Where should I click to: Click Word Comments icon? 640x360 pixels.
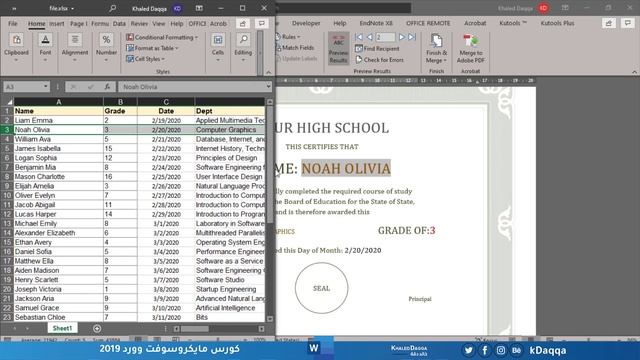pos(628,24)
